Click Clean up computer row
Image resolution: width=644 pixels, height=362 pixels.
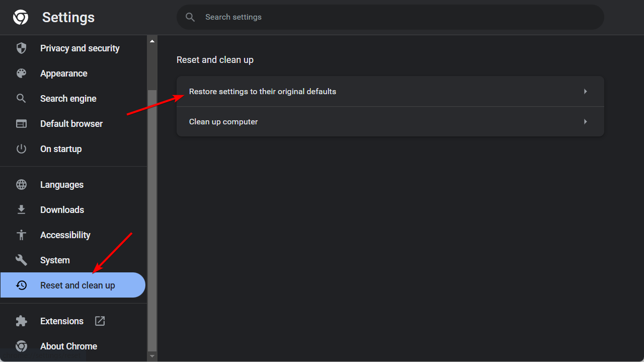[390, 122]
